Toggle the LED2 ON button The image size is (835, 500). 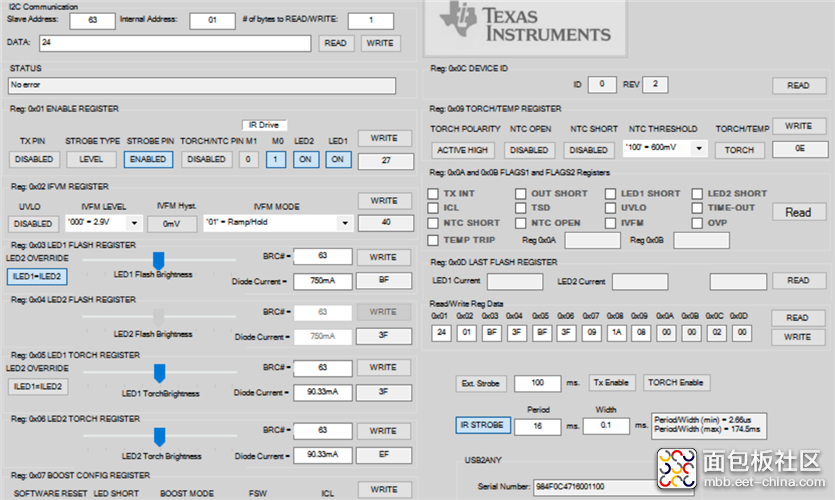click(306, 159)
